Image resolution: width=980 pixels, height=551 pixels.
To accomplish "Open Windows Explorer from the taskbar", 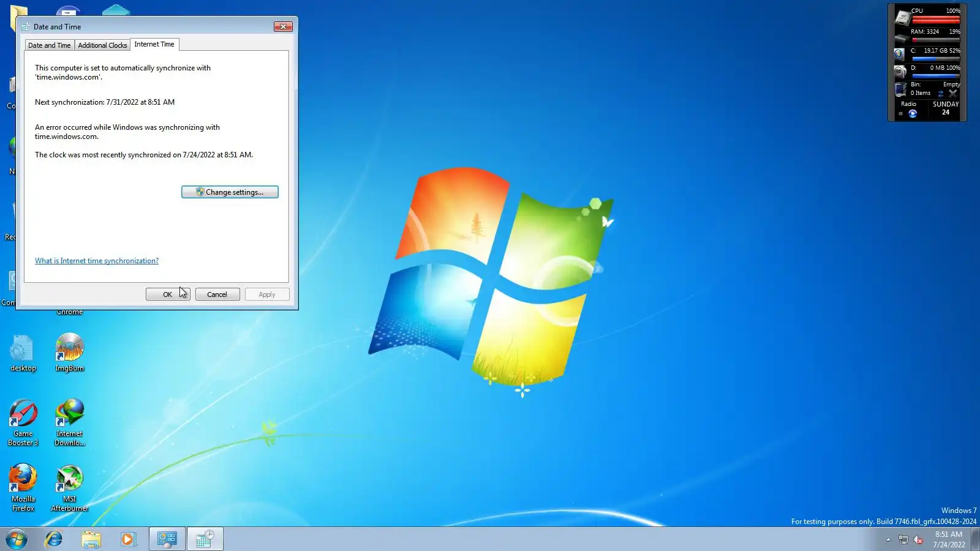I will 91,539.
